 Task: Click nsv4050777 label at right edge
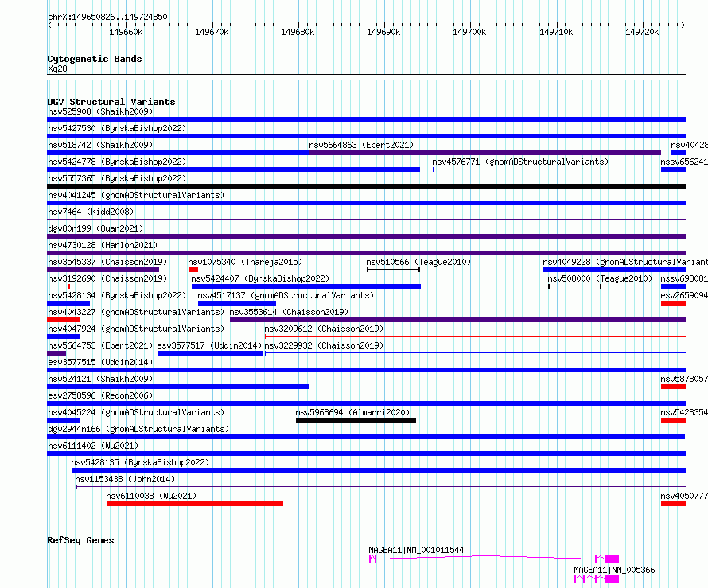coord(684,496)
